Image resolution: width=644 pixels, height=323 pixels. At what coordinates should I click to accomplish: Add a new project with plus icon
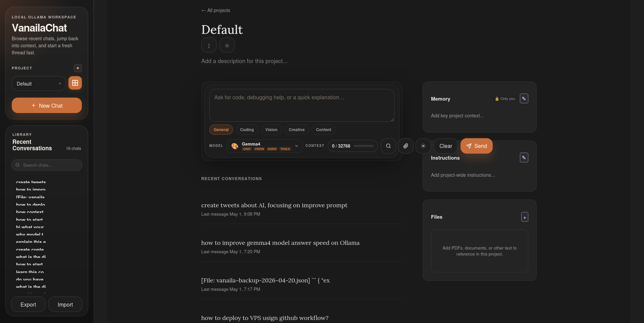(78, 68)
